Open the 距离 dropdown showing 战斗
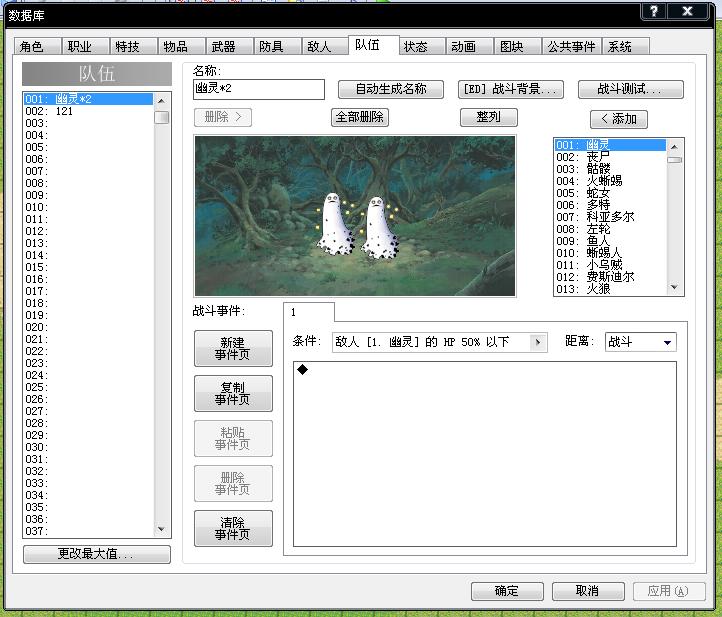 640,342
